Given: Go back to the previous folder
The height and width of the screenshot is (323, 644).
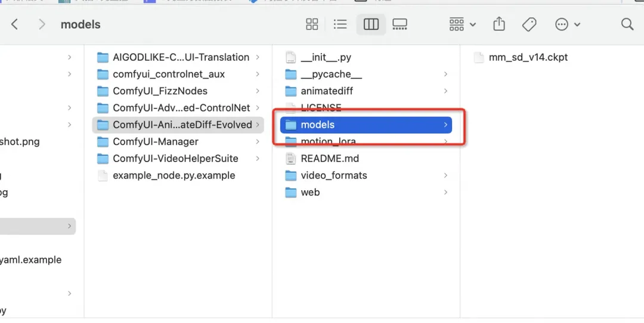Looking at the screenshot, I should tap(14, 24).
